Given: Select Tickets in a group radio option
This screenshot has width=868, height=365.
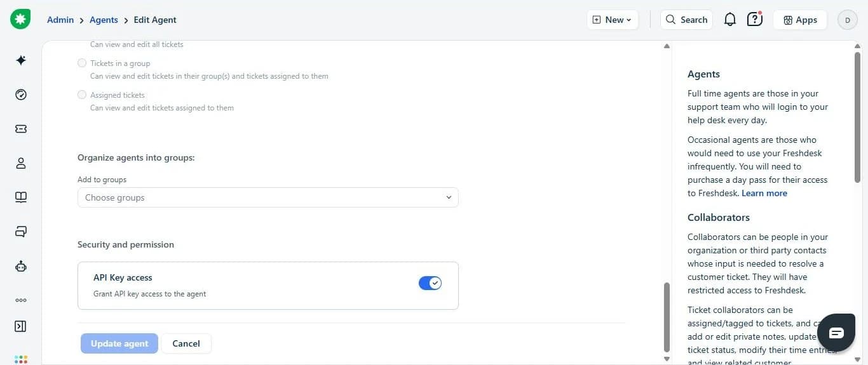Looking at the screenshot, I should click(82, 63).
